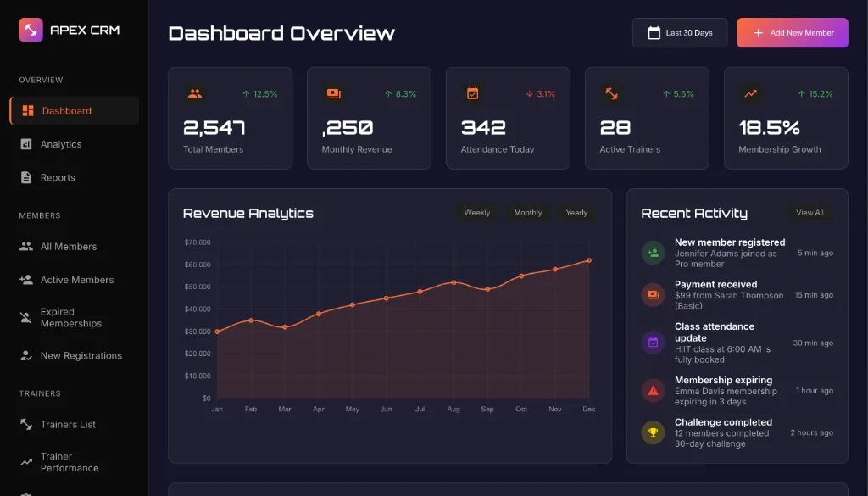
Task: Open Trainers List page
Action: pos(75,424)
